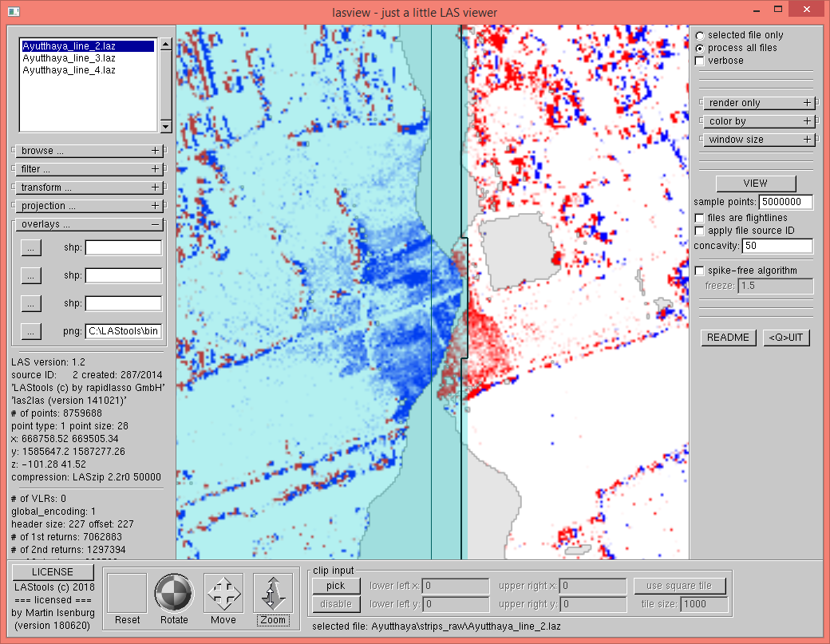The height and width of the screenshot is (644, 830).
Task: Browse for the first shp overlay file
Action: coord(30,248)
